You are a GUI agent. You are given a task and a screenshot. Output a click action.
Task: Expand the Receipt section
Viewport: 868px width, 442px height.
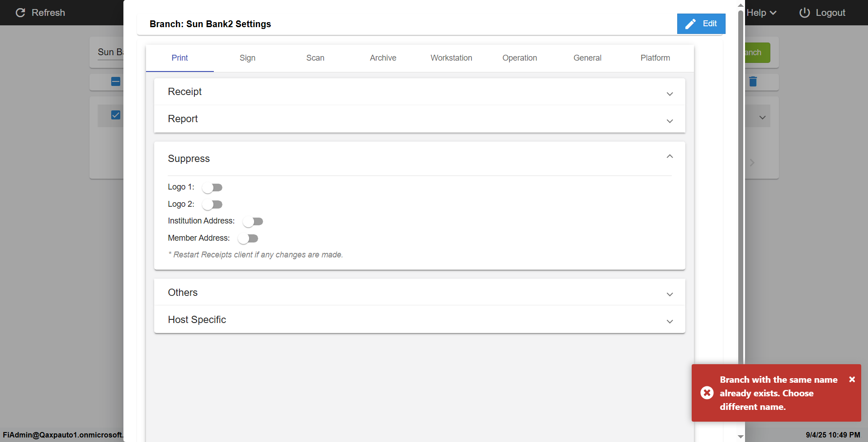pyautogui.click(x=670, y=94)
